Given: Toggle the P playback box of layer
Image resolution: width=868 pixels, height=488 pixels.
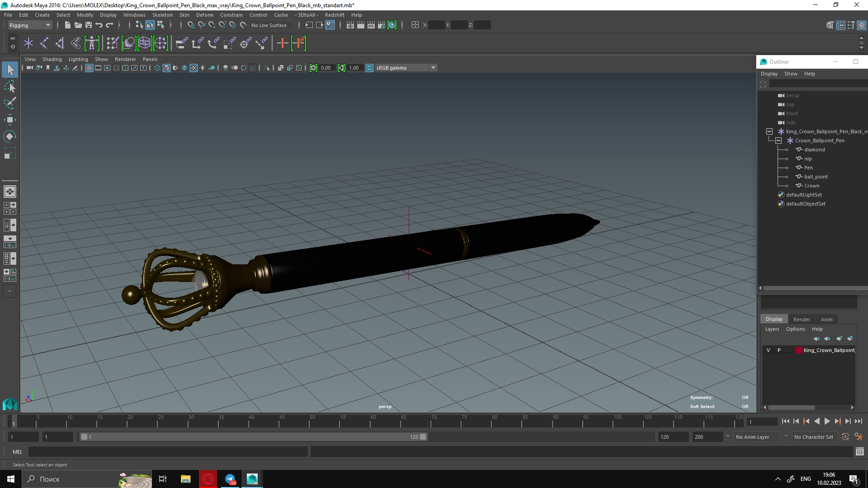Looking at the screenshot, I should [x=778, y=350].
